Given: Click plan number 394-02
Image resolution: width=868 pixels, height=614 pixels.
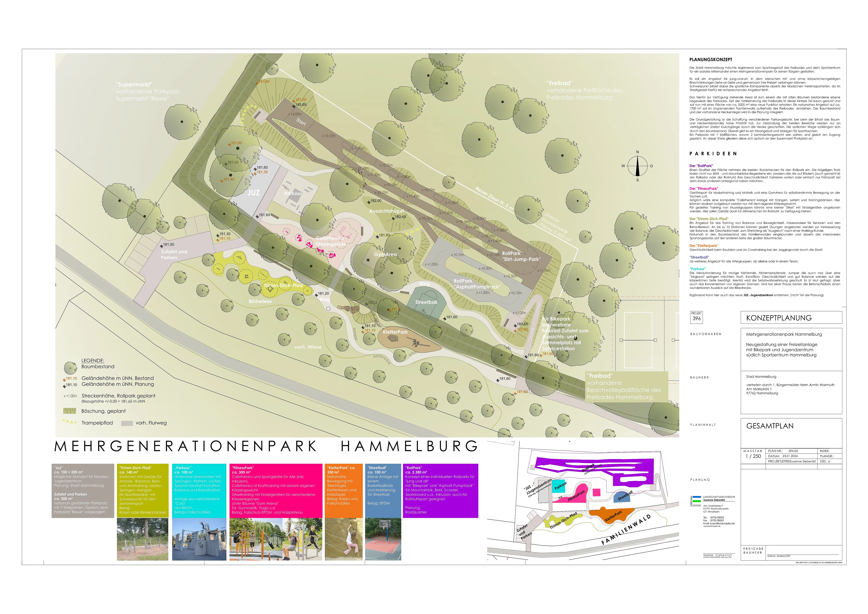Looking at the screenshot, I should pyautogui.click(x=793, y=451).
